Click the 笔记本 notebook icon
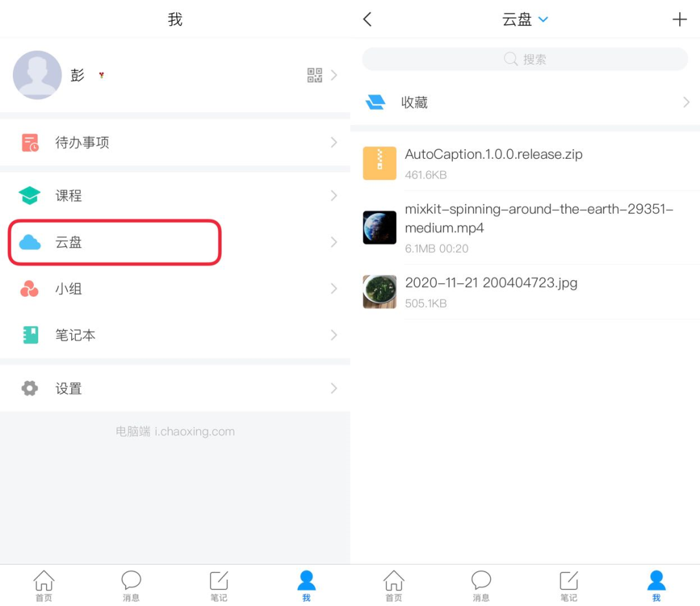Viewport: 700px width, 606px height. [30, 335]
